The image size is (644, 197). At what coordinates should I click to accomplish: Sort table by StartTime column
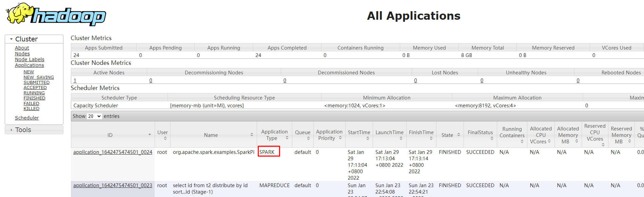click(359, 135)
